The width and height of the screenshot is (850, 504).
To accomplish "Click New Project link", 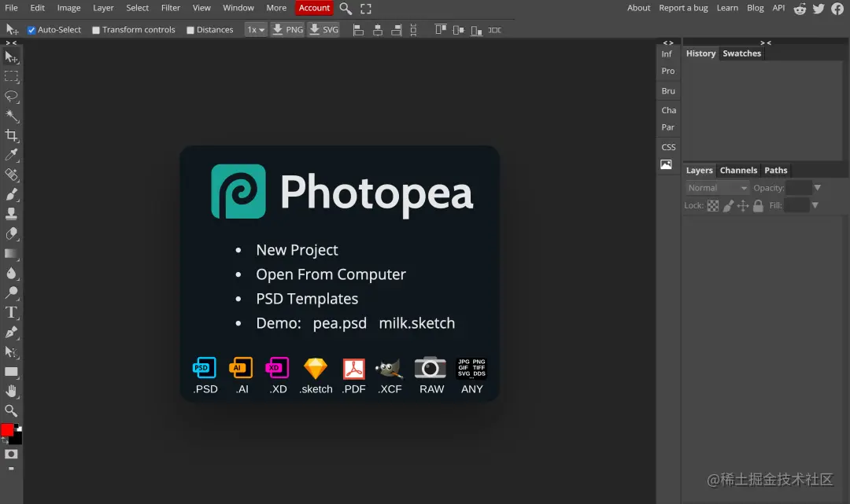I will tap(297, 249).
